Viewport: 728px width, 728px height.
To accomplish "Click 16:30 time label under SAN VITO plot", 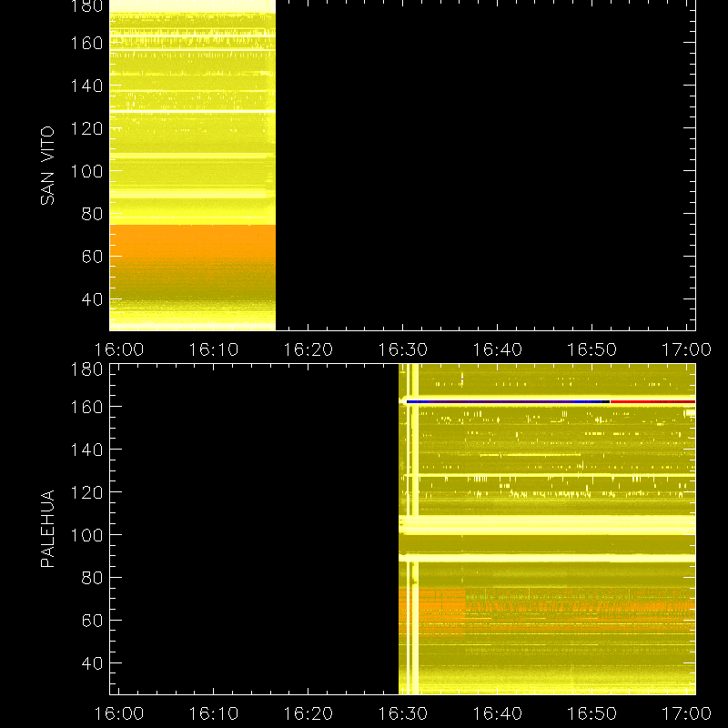I will (402, 349).
